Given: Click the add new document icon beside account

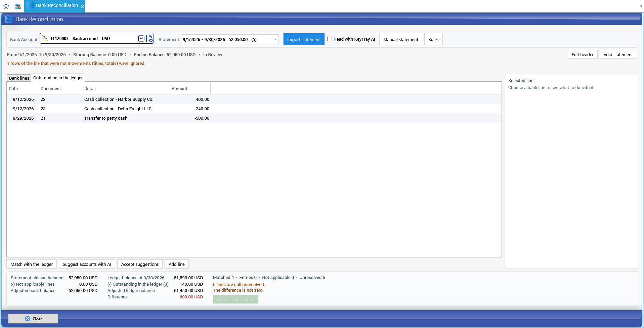Looking at the screenshot, I should click(149, 39).
